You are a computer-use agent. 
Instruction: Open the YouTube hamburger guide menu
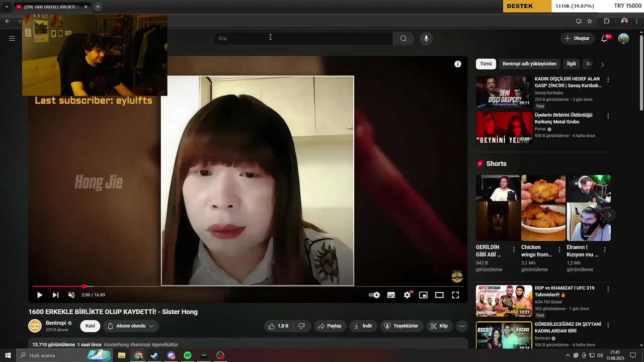coord(12,38)
